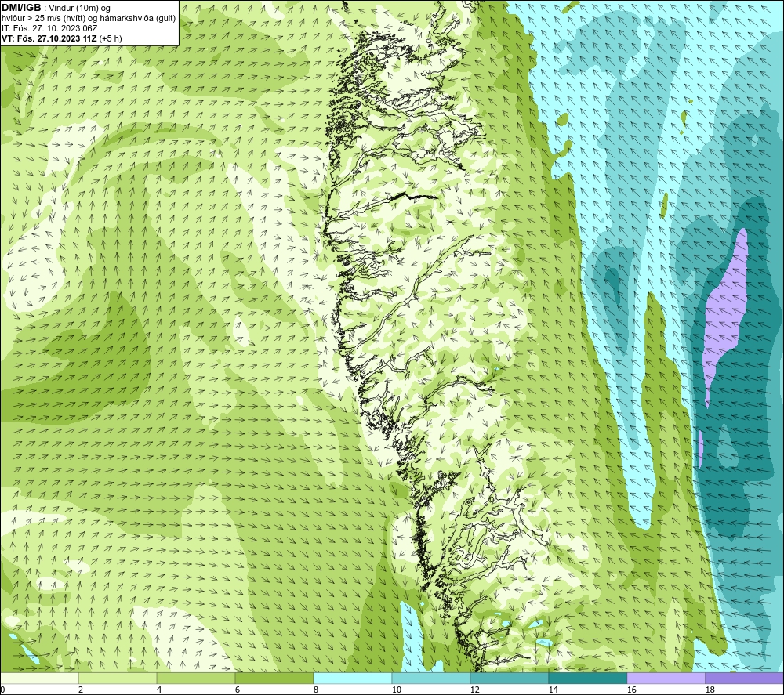Click the legend tick label '8'
The width and height of the screenshot is (784, 695).
coord(315,690)
